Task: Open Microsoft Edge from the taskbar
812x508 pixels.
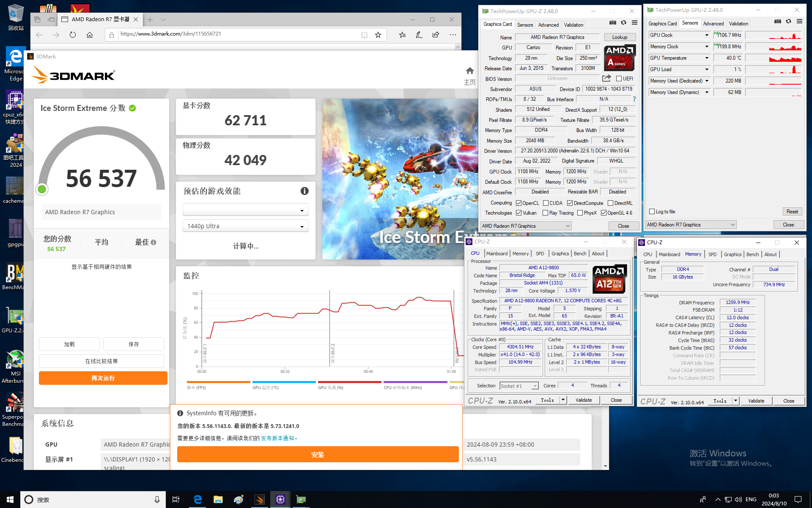Action: 198,500
